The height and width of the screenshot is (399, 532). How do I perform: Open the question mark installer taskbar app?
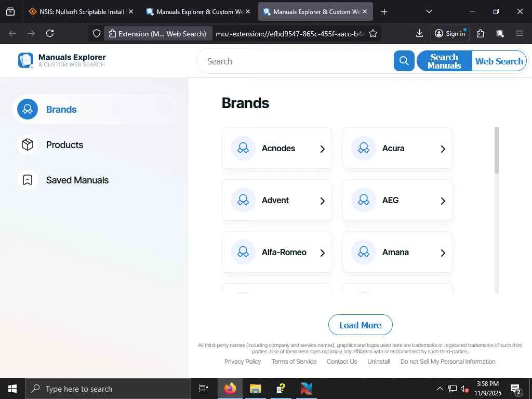click(x=281, y=389)
